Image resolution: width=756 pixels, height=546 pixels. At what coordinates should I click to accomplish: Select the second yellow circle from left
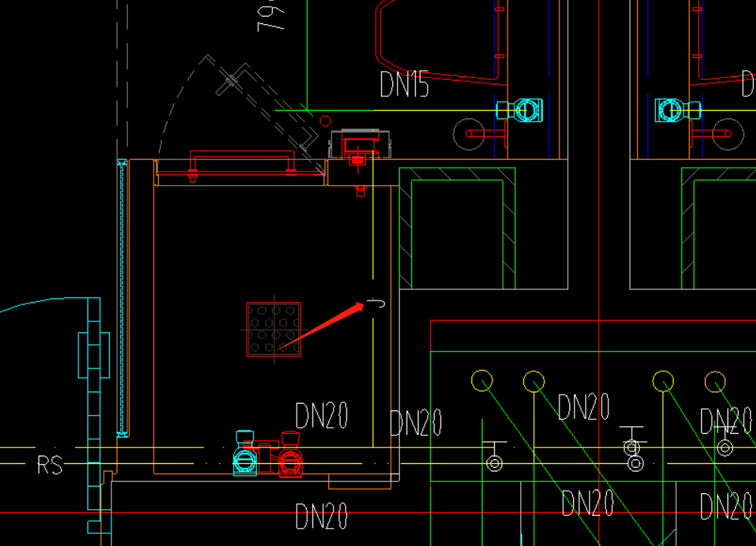534,381
